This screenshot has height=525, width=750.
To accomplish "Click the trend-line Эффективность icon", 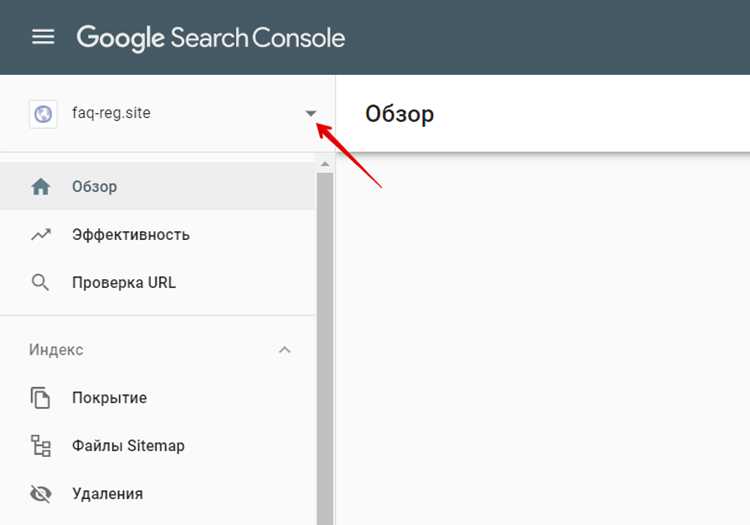I will [x=41, y=234].
